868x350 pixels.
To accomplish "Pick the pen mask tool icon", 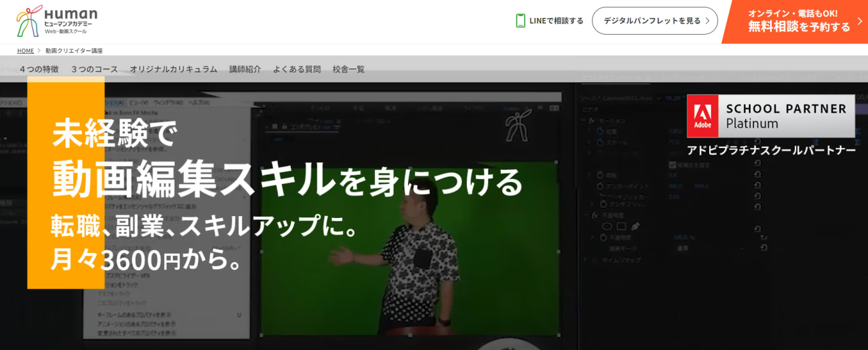I will (635, 226).
